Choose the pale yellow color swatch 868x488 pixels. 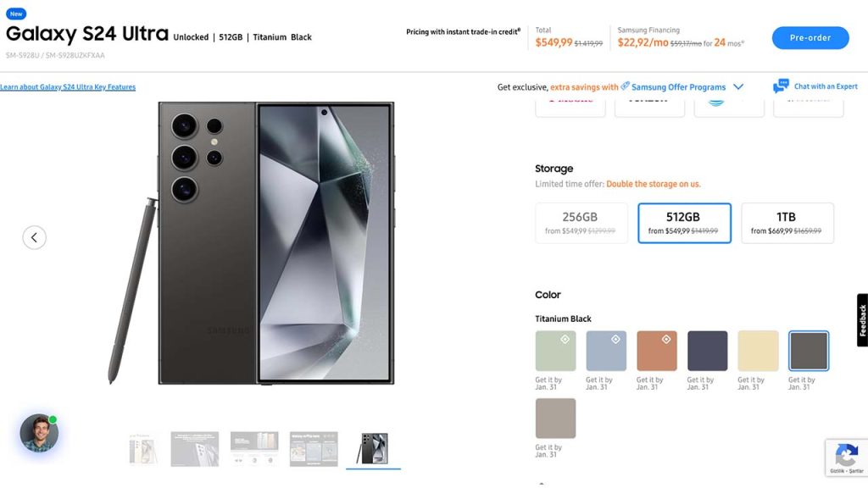(758, 351)
